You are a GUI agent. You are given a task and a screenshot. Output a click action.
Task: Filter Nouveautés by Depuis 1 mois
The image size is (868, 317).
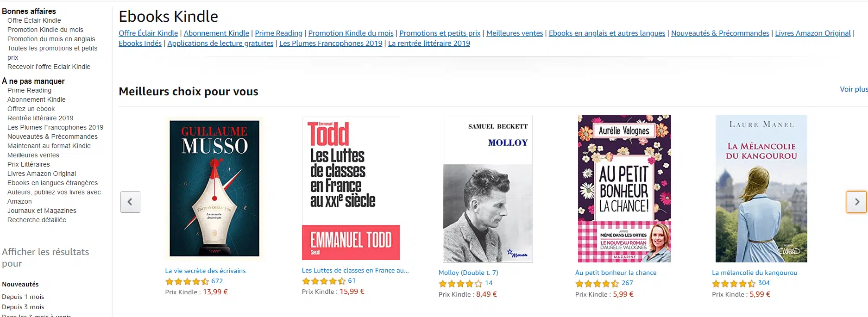pyautogui.click(x=23, y=297)
